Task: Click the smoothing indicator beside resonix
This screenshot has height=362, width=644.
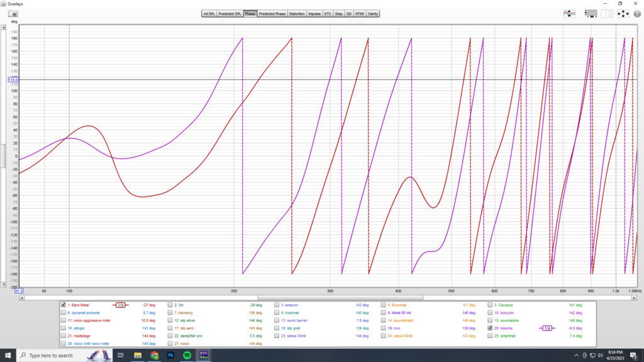Action: (546, 327)
